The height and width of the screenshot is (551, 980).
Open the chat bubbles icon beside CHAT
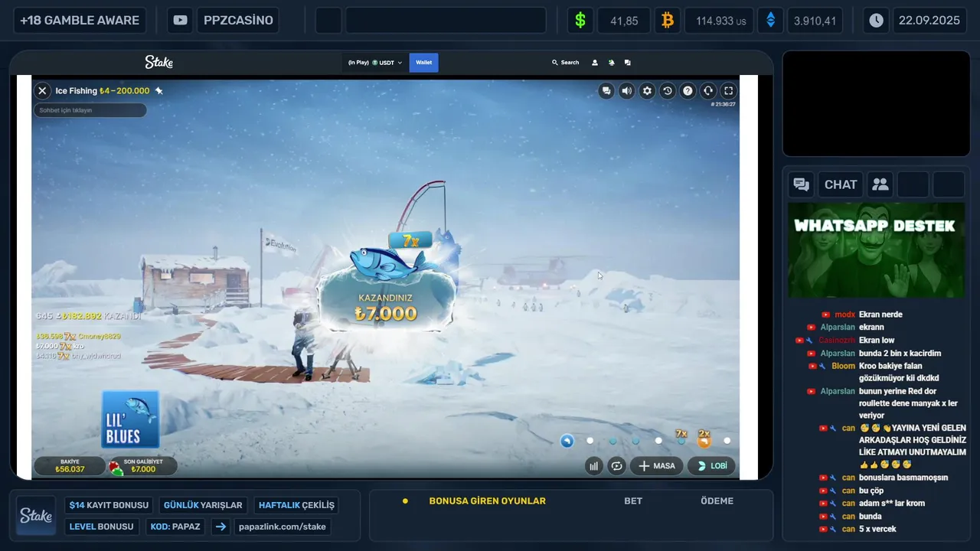[x=802, y=184]
